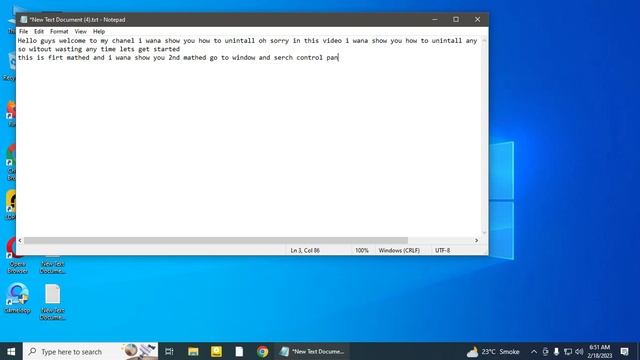Click the horizontal scrollbar right arrow
The width and height of the screenshot is (640, 360).
click(476, 240)
